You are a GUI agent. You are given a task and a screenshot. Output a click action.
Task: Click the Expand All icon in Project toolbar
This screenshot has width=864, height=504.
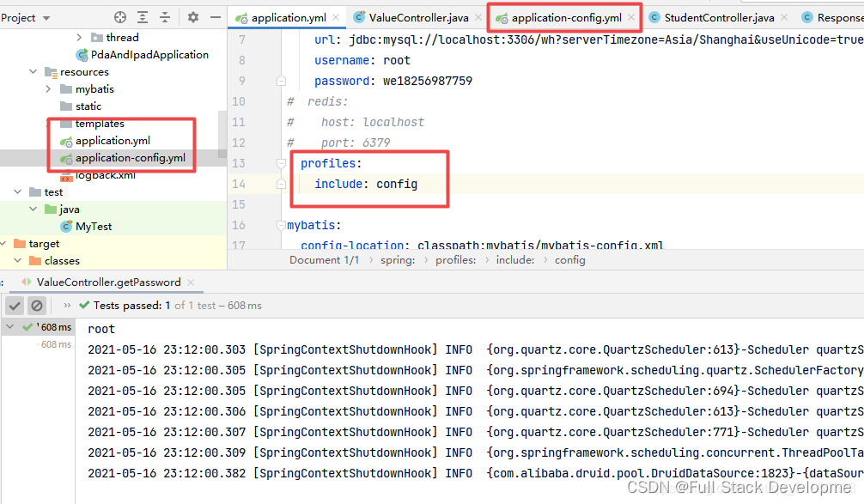point(143,17)
